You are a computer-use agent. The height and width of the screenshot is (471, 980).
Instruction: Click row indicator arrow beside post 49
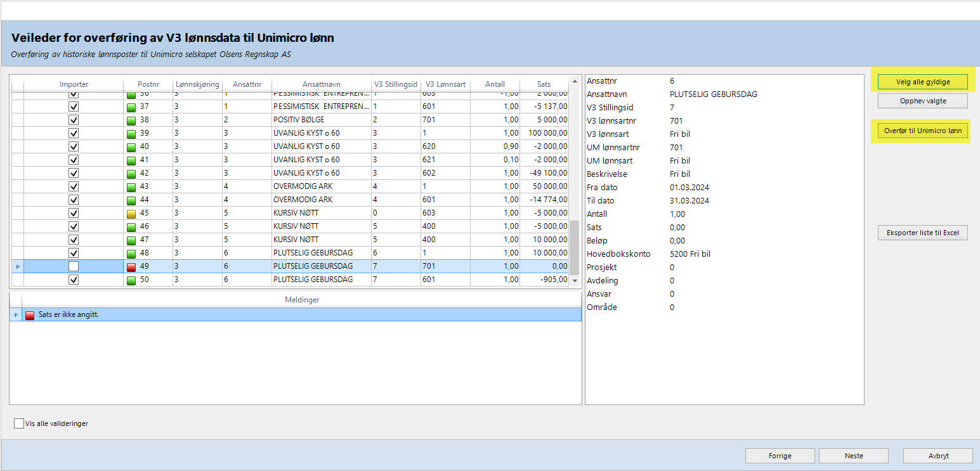click(x=17, y=266)
